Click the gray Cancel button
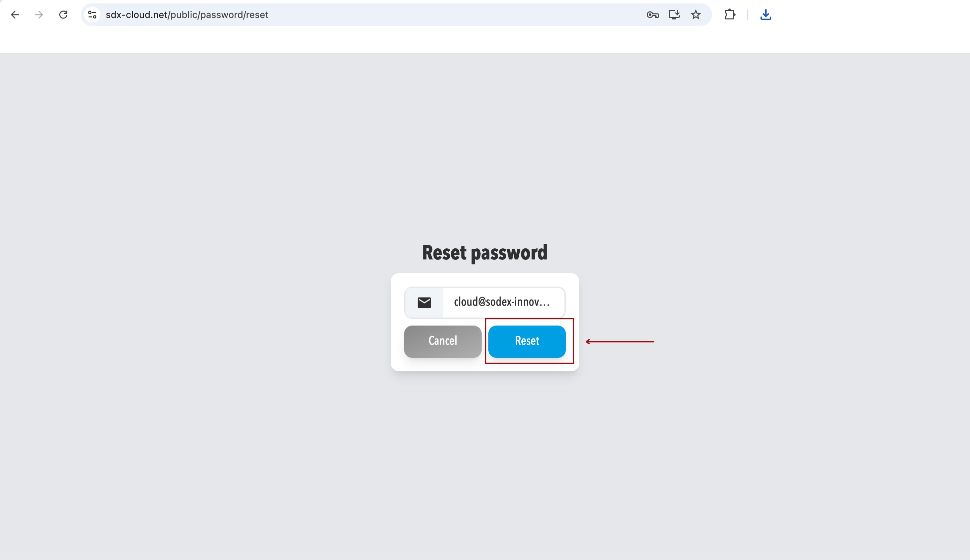Image resolution: width=970 pixels, height=560 pixels. (443, 342)
